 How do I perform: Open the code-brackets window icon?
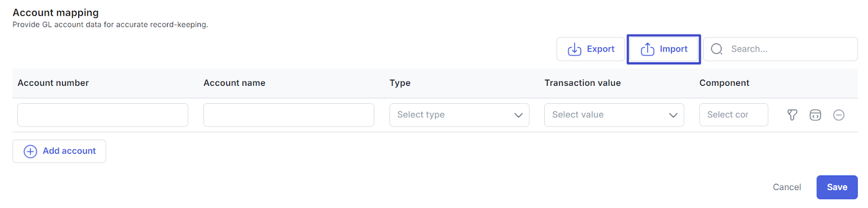(x=815, y=115)
